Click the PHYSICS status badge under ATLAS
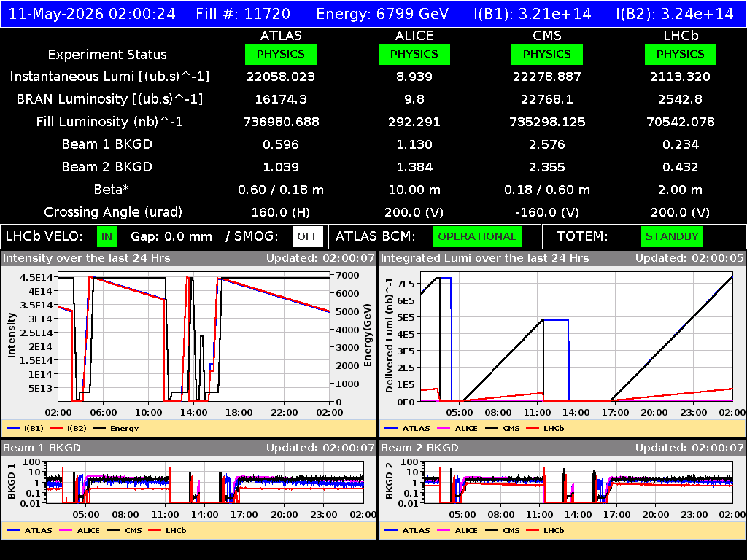The image size is (747, 560). [x=281, y=54]
